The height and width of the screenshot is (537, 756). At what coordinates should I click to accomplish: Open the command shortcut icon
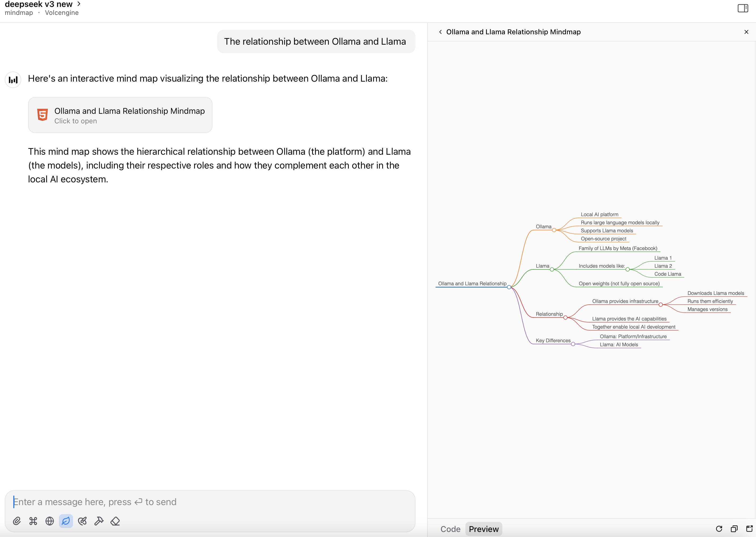click(x=33, y=521)
